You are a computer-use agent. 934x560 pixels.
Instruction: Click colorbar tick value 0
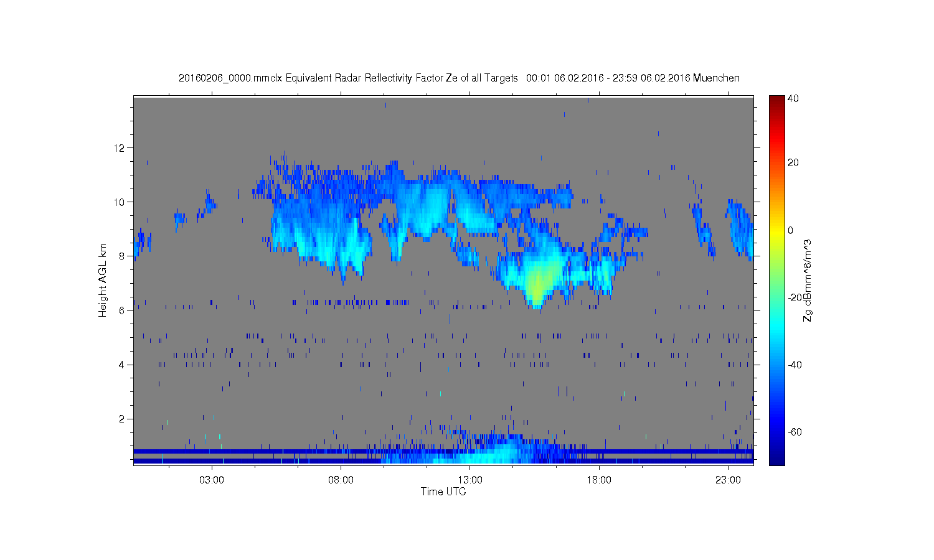coord(791,230)
